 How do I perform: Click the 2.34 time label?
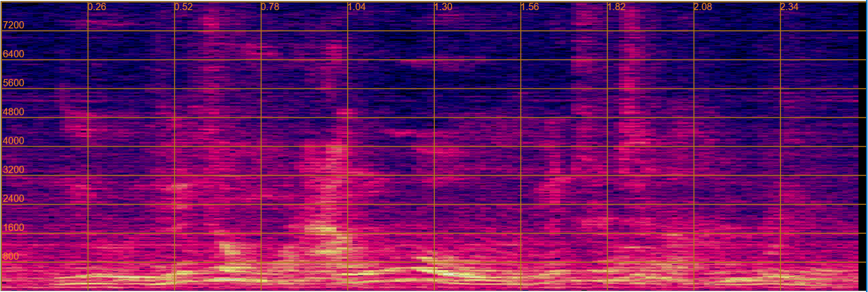tap(790, 7)
